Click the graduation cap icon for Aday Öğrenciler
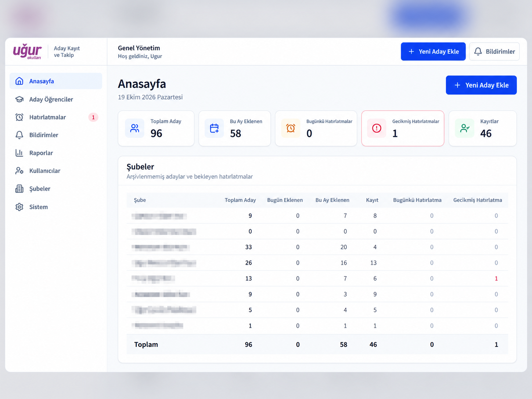This screenshot has width=532, height=399. pyautogui.click(x=19, y=99)
